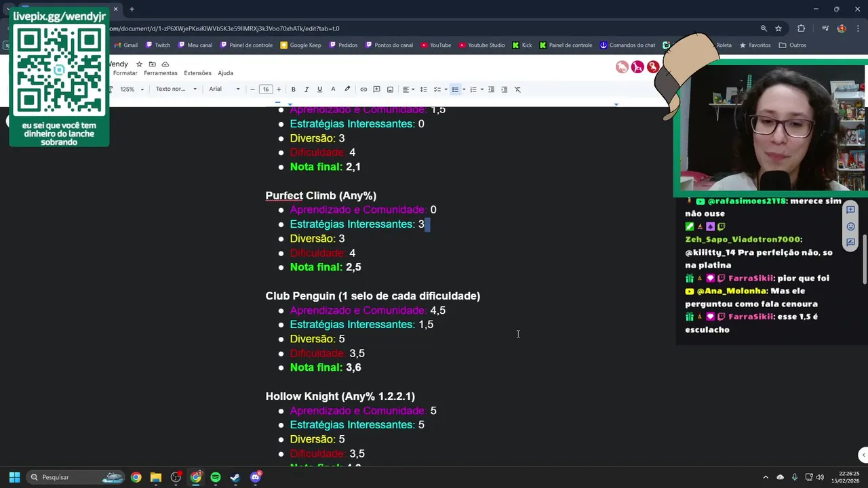Open the Youtube Studio bookmark

481,45
